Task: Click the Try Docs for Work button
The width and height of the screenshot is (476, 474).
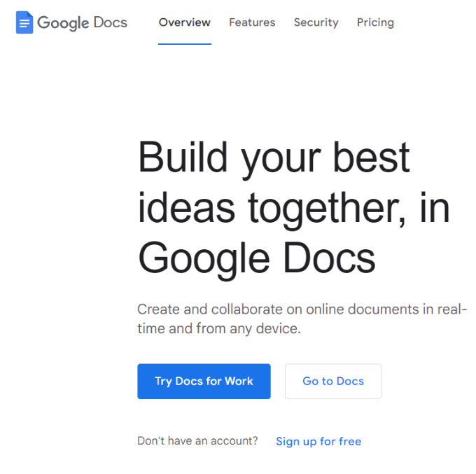Action: point(204,382)
